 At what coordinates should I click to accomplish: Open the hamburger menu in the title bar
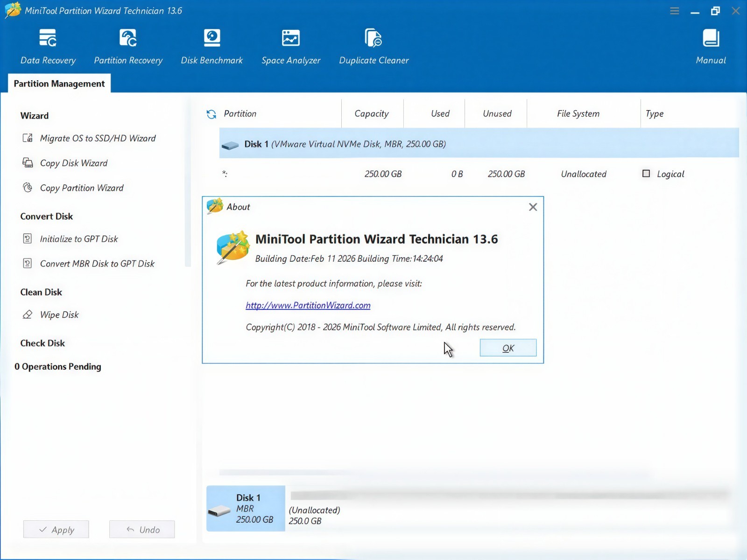coord(674,11)
